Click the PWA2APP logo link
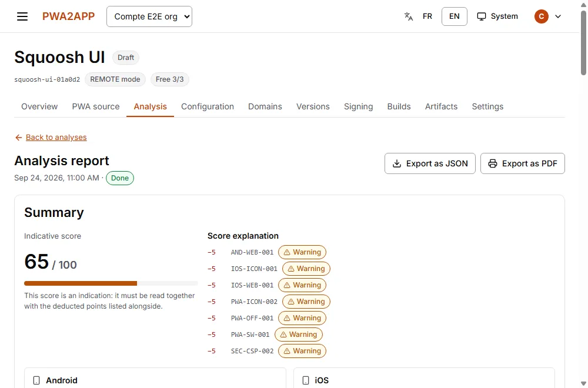 68,16
